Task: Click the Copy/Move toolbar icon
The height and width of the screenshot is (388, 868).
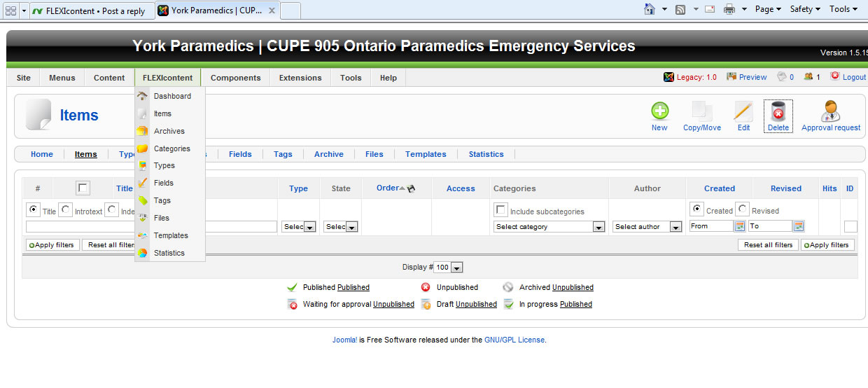Action: 701,111
